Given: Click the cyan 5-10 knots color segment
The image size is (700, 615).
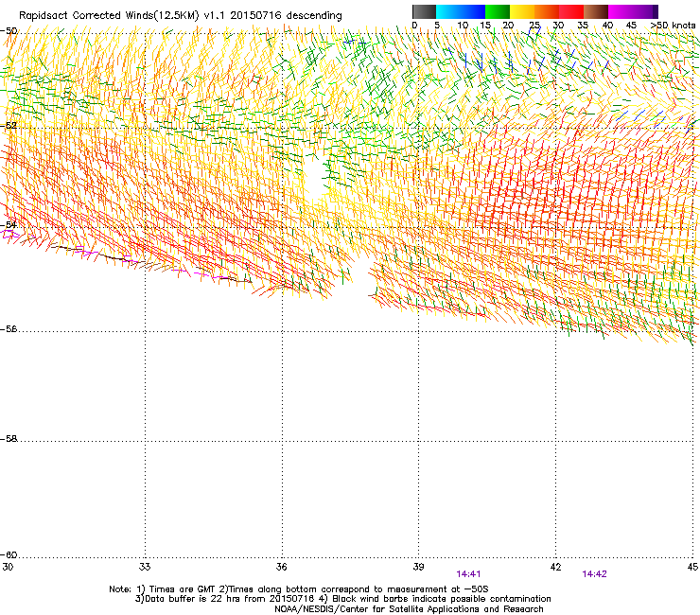Looking at the screenshot, I should 448,11.
